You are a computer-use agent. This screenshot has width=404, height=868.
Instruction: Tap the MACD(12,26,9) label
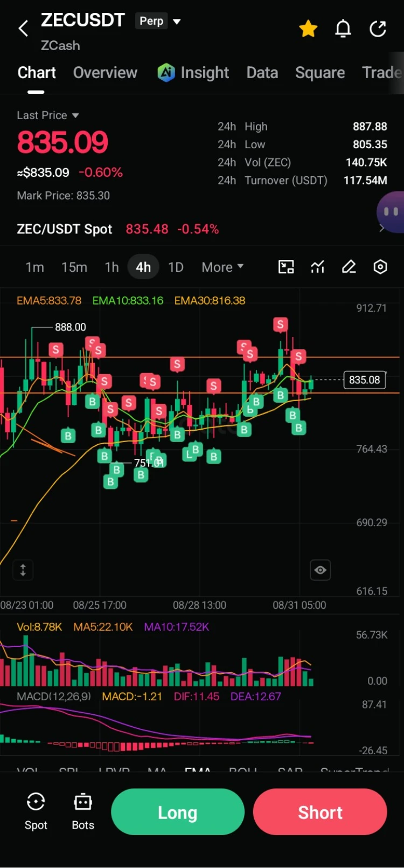[54, 697]
